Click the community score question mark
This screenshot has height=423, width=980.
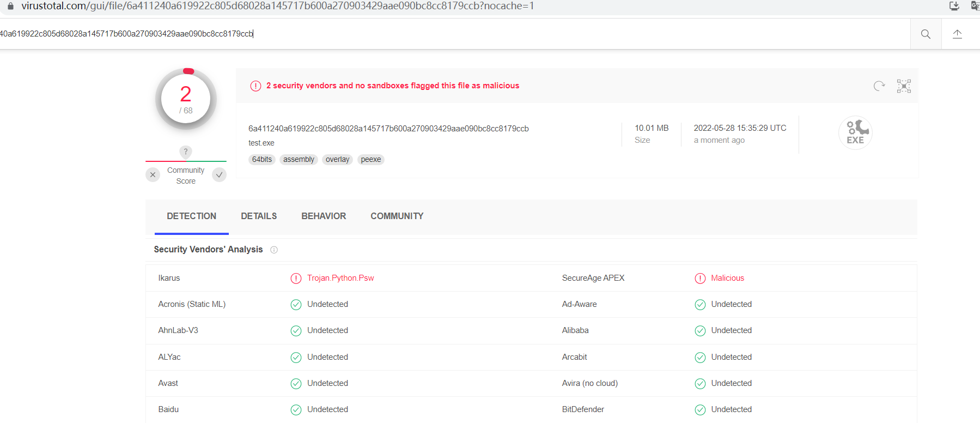pyautogui.click(x=186, y=152)
